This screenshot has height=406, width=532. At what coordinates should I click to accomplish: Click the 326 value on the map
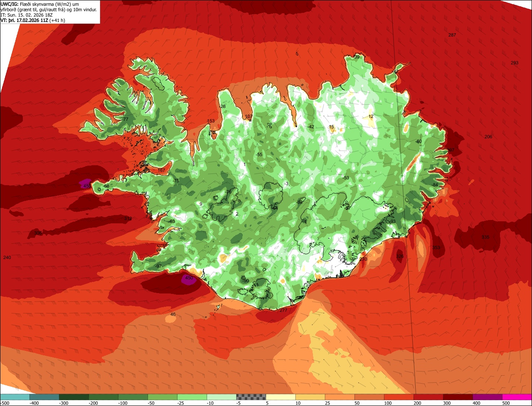point(400,256)
